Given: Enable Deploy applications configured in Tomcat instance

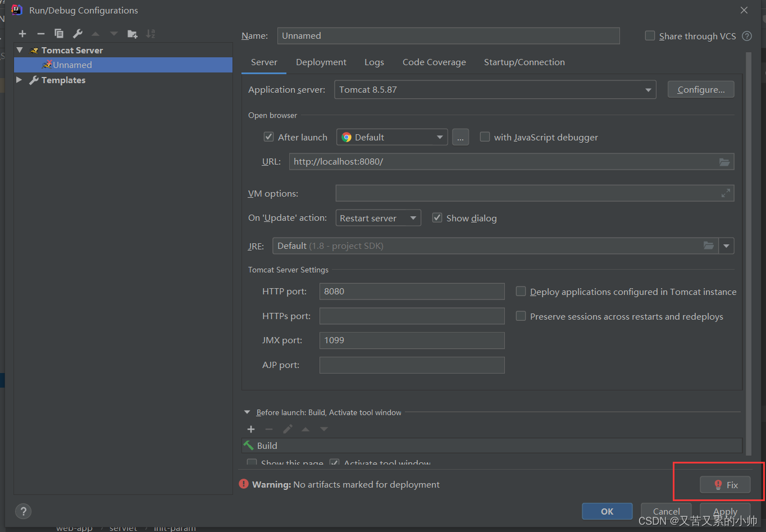Looking at the screenshot, I should coord(521,291).
